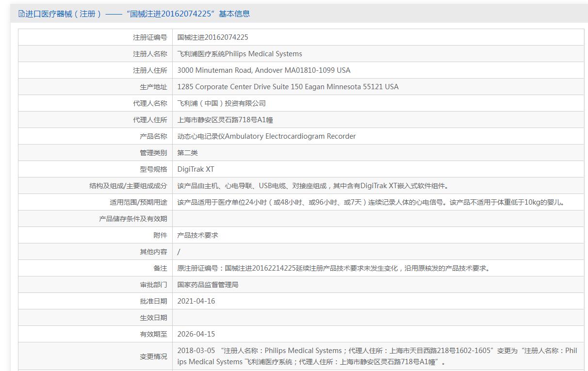The image size is (588, 371).
Task: Click the title heading 进口医疗器械（注册）基本信息
Action: coord(137,14)
